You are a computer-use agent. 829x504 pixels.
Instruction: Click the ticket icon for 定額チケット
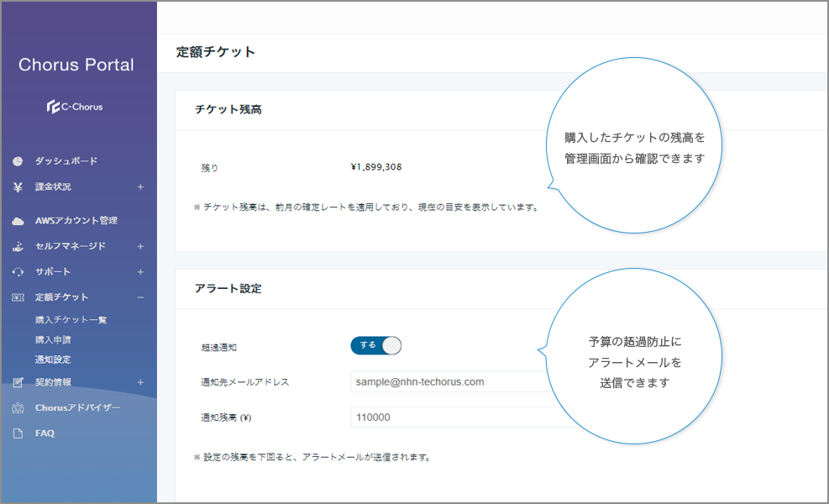(x=18, y=297)
